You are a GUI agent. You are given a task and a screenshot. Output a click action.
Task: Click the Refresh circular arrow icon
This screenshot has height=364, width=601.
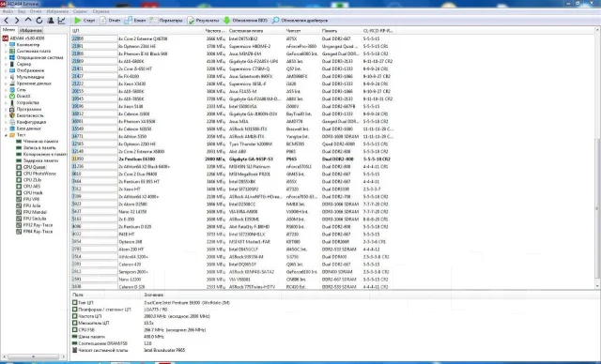click(39, 21)
